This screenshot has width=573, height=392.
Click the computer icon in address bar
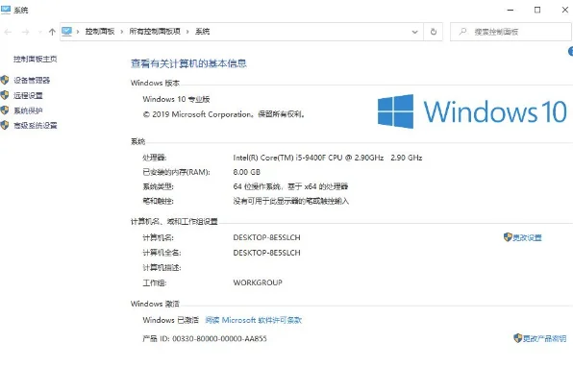pos(67,32)
